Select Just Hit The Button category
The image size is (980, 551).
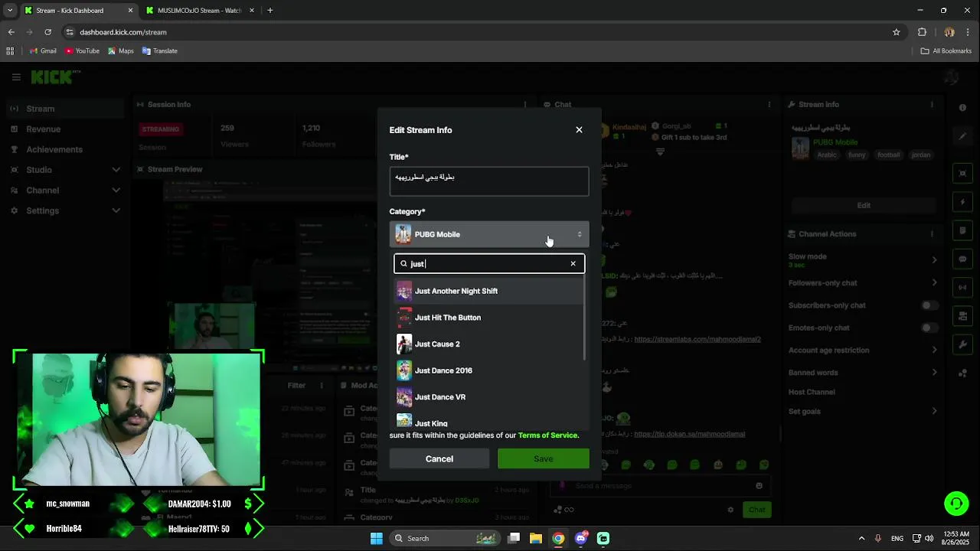pyautogui.click(x=489, y=318)
